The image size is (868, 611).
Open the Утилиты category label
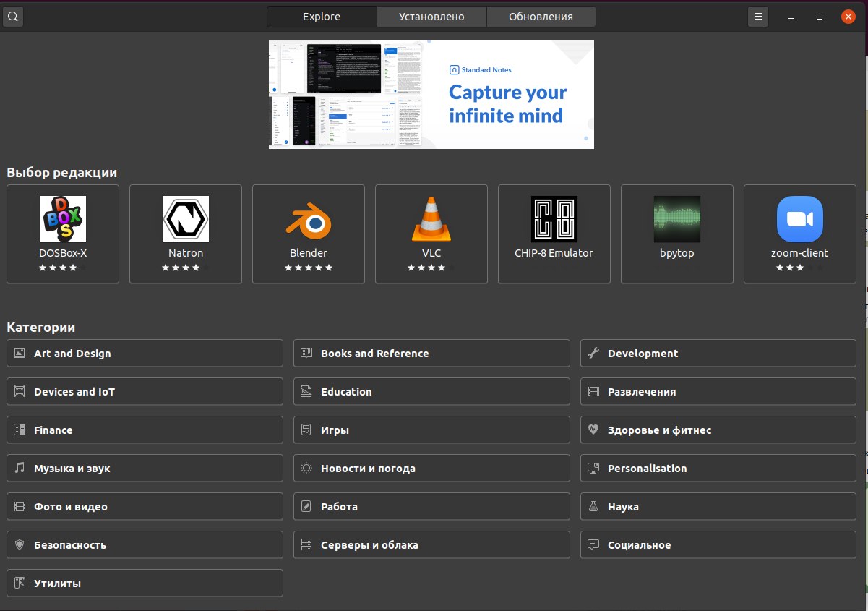click(x=57, y=584)
